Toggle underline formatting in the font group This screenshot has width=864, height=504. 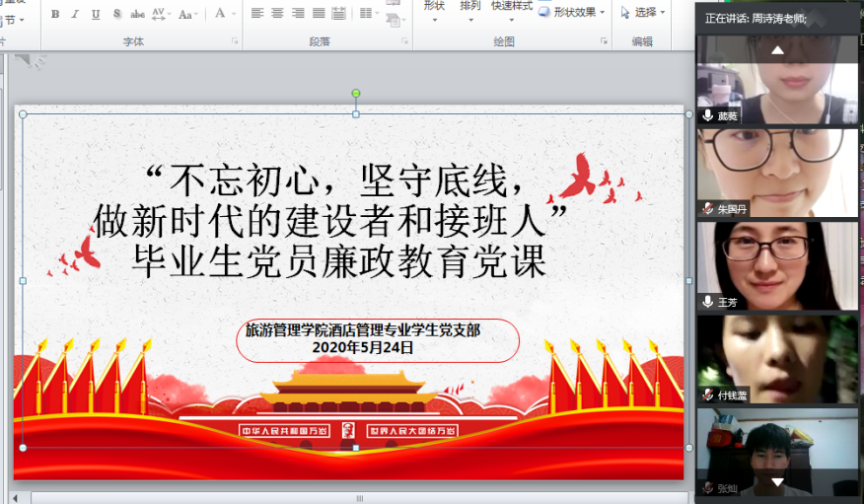96,14
